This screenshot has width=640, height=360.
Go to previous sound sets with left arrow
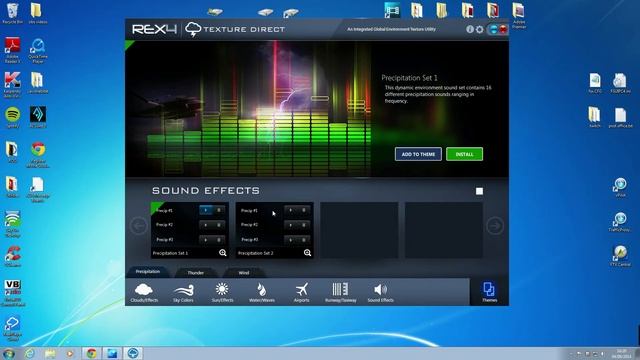tap(139, 226)
